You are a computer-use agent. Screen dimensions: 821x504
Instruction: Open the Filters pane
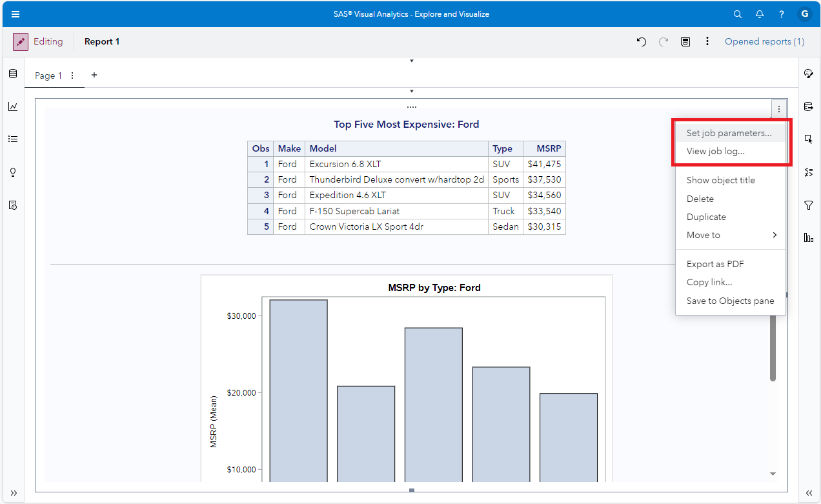(x=809, y=205)
